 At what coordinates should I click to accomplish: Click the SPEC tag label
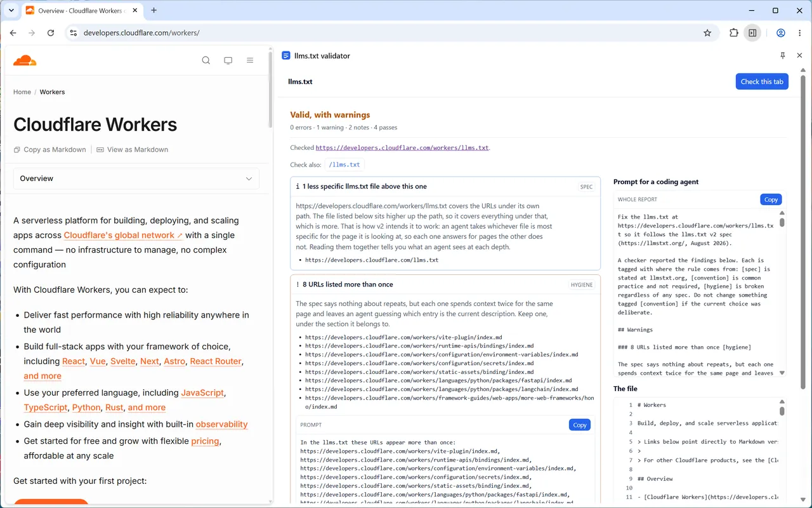[586, 187]
